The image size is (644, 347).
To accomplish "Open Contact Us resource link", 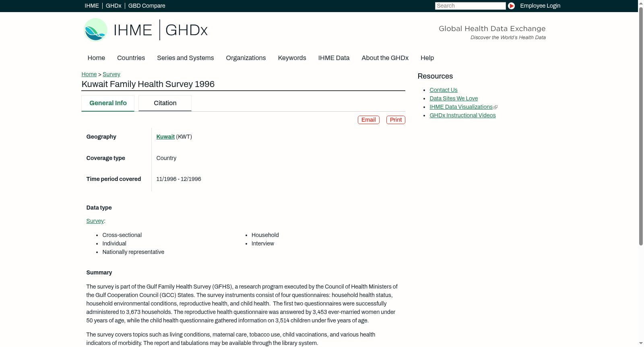I will 444,90.
